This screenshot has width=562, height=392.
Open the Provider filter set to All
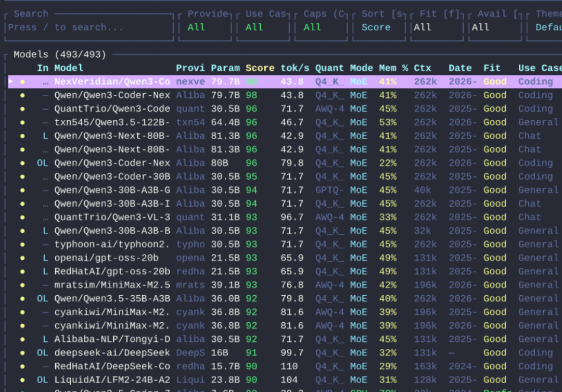tap(205, 28)
